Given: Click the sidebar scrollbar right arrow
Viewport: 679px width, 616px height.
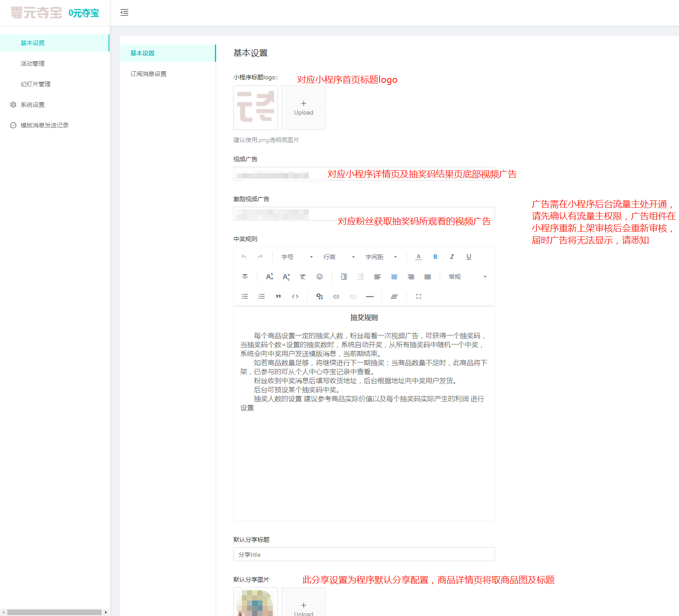Looking at the screenshot, I should click(106, 612).
